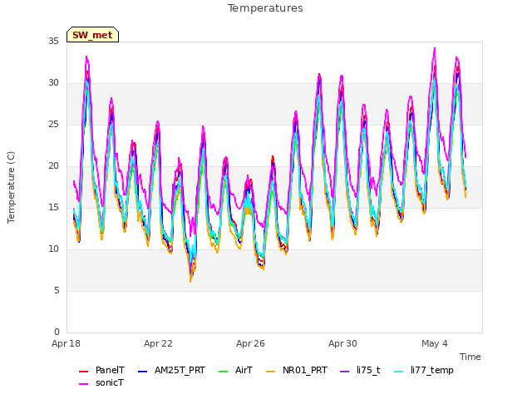
Task: Toggle PanelT series in legend
Action: coord(101,370)
